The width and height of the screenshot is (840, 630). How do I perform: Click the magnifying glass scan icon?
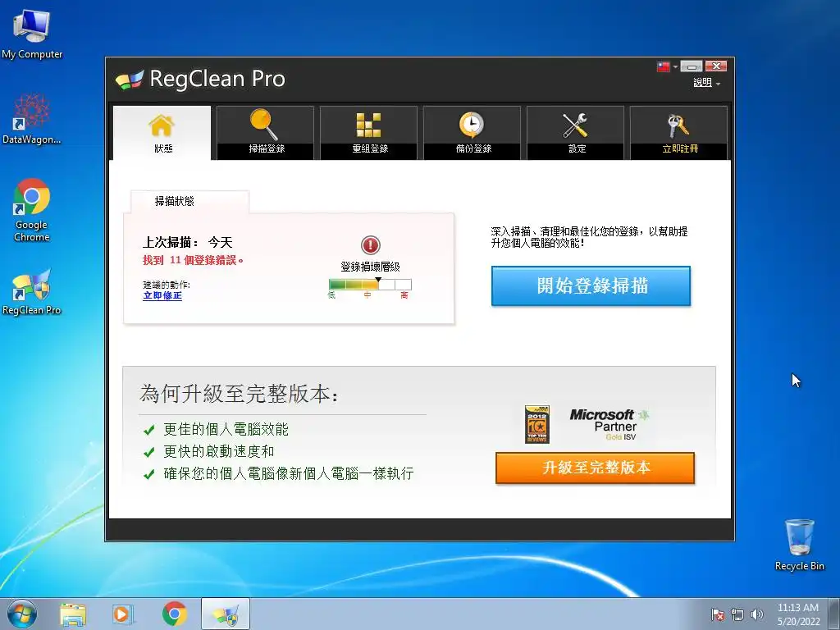[x=263, y=125]
